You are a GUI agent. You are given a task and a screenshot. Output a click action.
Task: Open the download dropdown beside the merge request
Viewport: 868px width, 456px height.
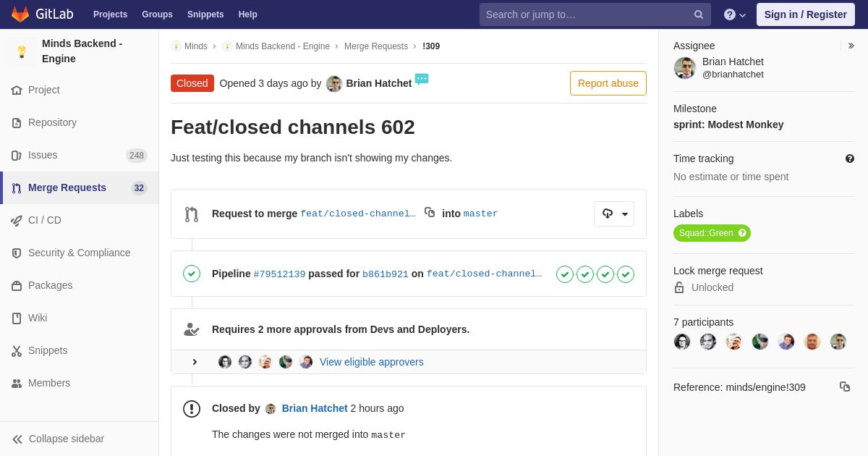pos(614,214)
